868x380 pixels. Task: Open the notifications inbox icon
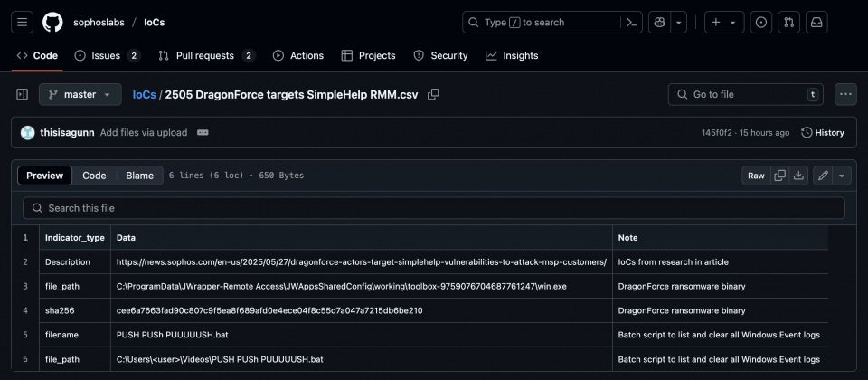click(x=816, y=22)
